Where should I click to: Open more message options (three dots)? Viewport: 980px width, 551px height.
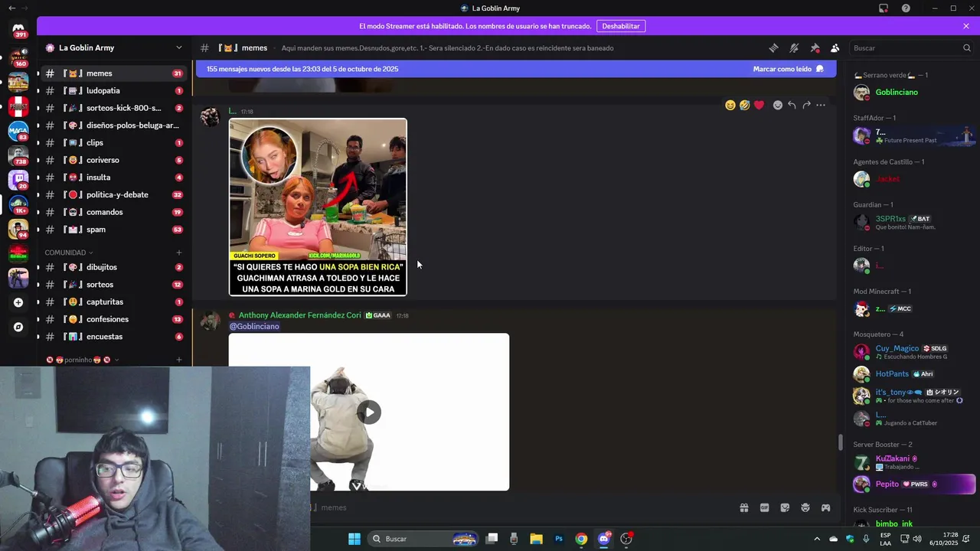[x=821, y=105]
